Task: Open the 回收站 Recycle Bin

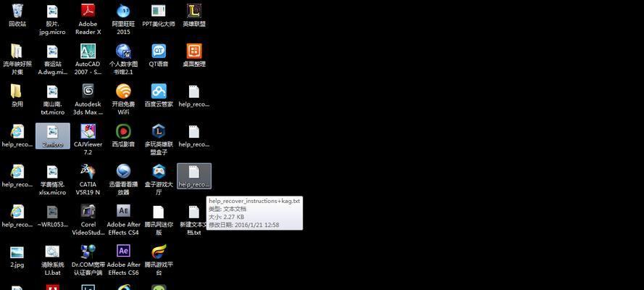Action: coord(17,16)
